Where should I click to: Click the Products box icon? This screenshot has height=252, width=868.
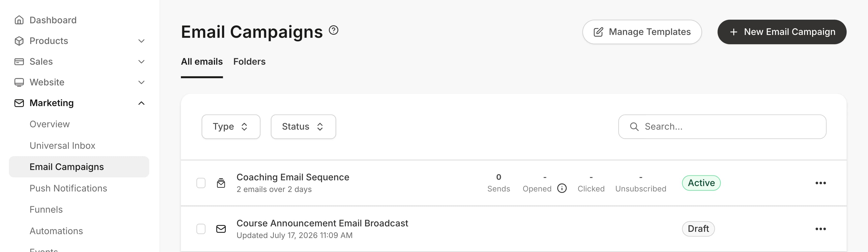pos(19,41)
